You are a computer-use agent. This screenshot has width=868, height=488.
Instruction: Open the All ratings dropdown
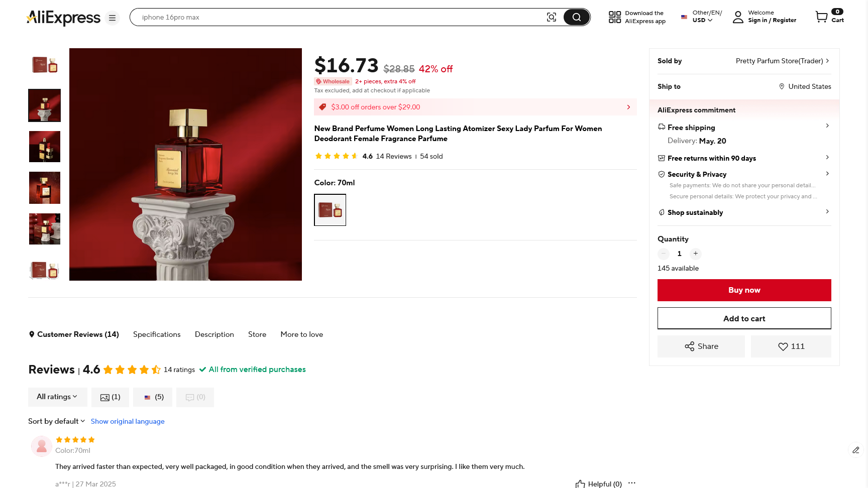click(57, 397)
